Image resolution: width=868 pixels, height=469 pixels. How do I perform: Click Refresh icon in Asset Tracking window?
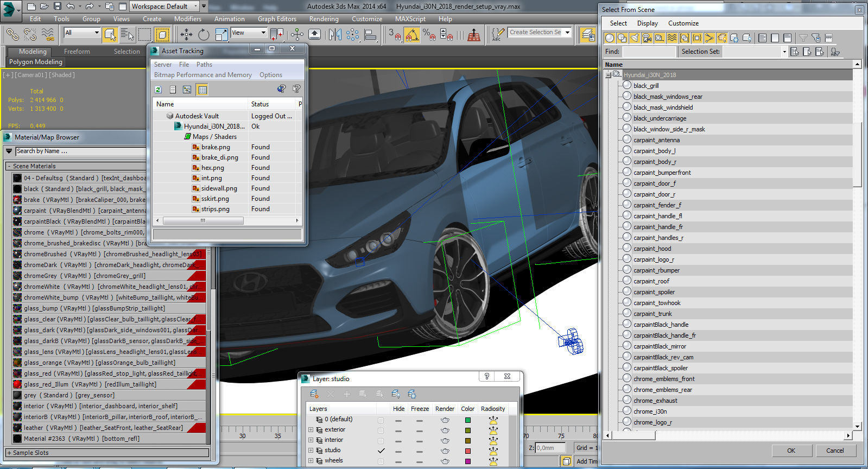click(x=158, y=90)
